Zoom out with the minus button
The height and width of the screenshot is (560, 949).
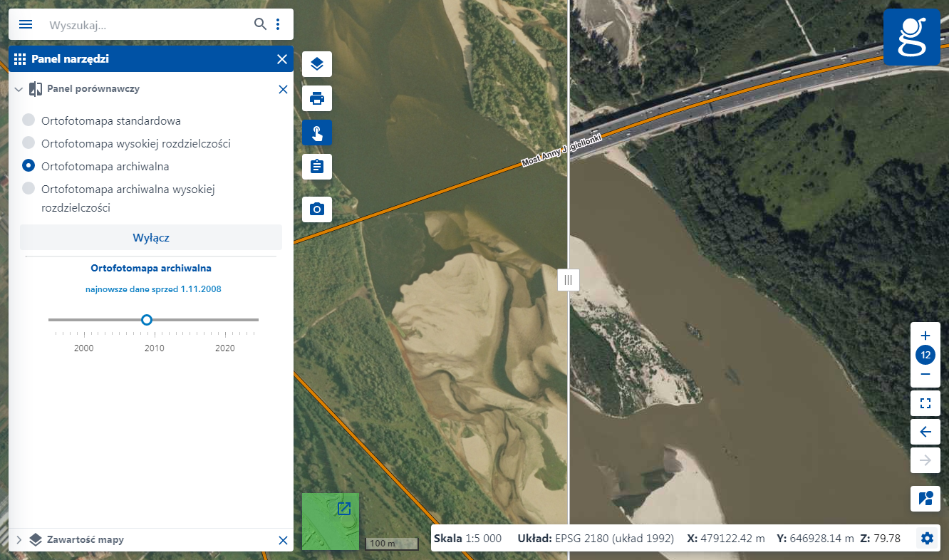[x=925, y=374]
